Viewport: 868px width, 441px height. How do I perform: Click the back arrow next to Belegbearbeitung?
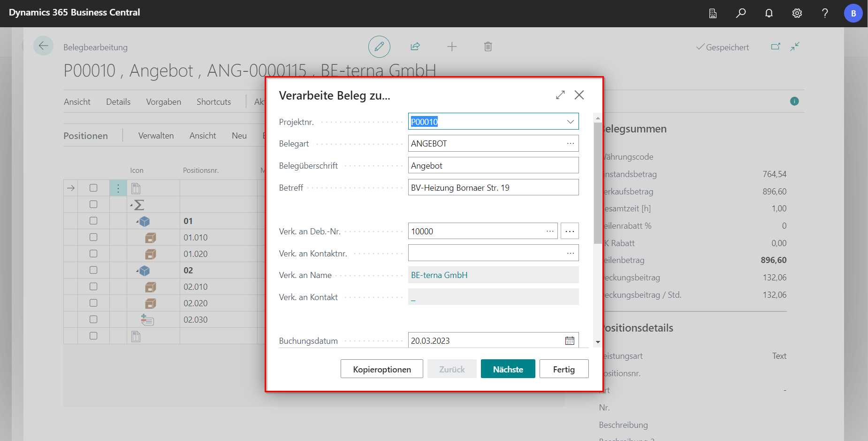(x=43, y=46)
